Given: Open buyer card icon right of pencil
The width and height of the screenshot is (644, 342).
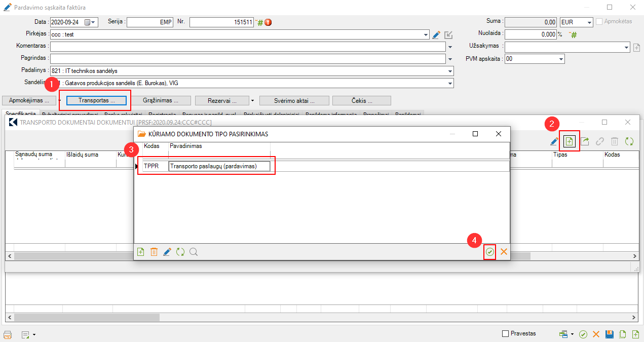Looking at the screenshot, I should tap(448, 35).
